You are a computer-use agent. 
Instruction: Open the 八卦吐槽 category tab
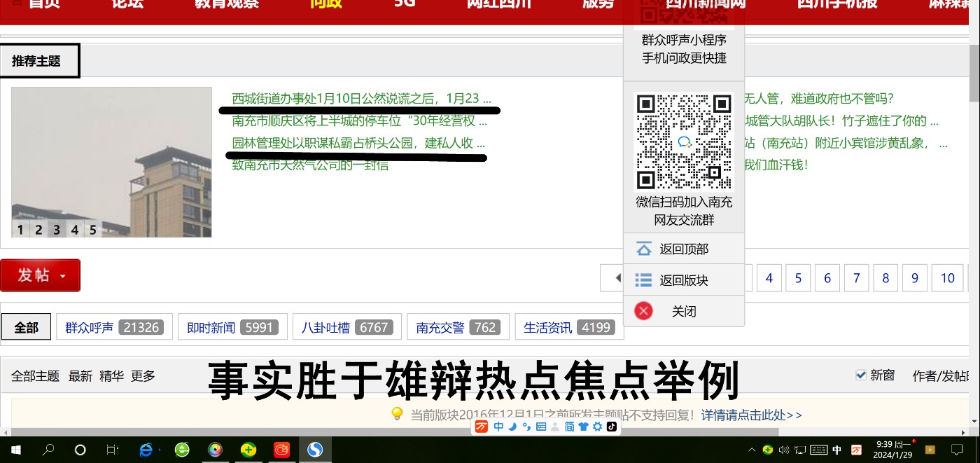(346, 327)
